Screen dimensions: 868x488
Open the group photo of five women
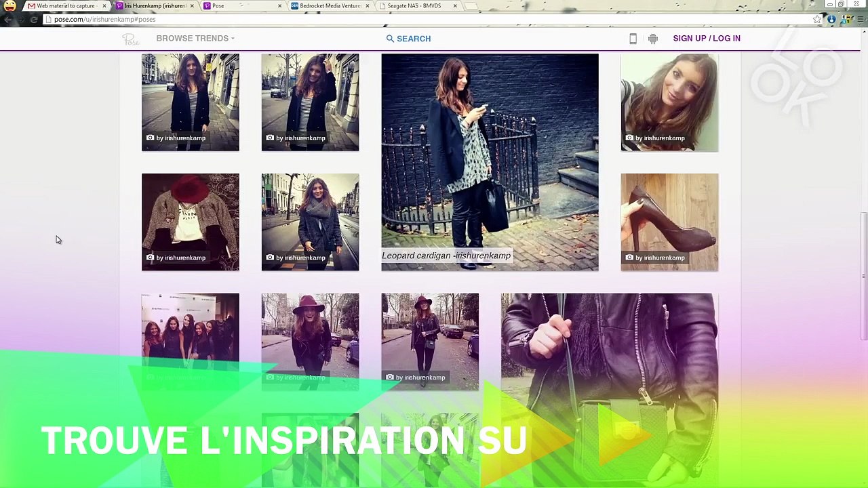click(x=191, y=342)
